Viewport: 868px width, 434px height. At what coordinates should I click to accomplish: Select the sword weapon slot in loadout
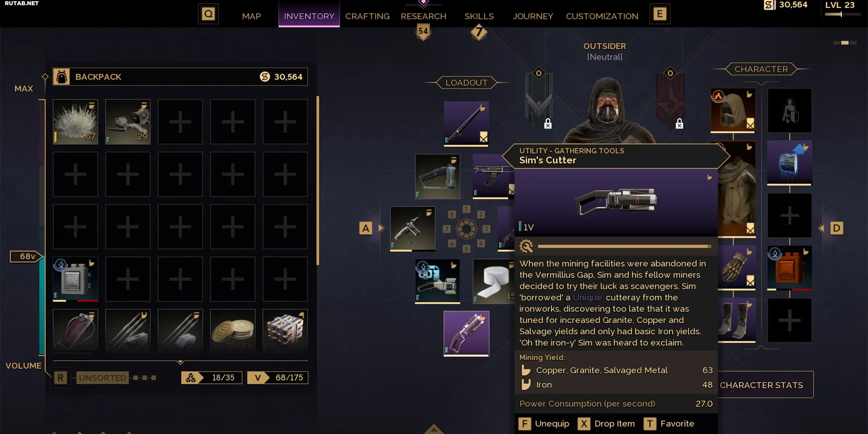[466, 124]
